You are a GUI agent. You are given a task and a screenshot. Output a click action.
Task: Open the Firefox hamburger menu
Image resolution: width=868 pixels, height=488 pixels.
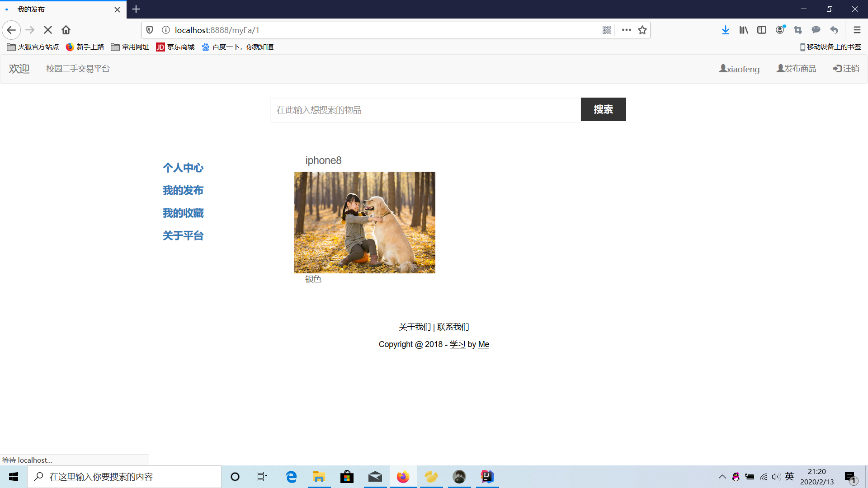click(x=857, y=30)
